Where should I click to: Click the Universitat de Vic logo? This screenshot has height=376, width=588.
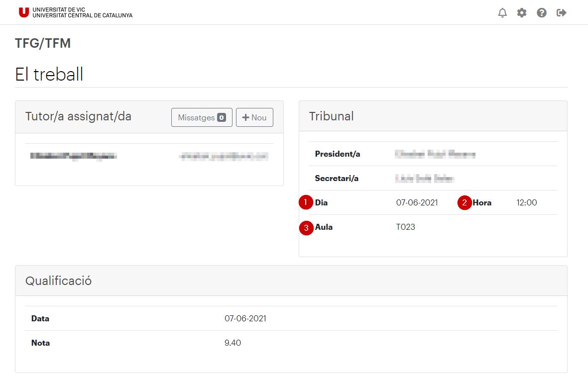coord(75,12)
